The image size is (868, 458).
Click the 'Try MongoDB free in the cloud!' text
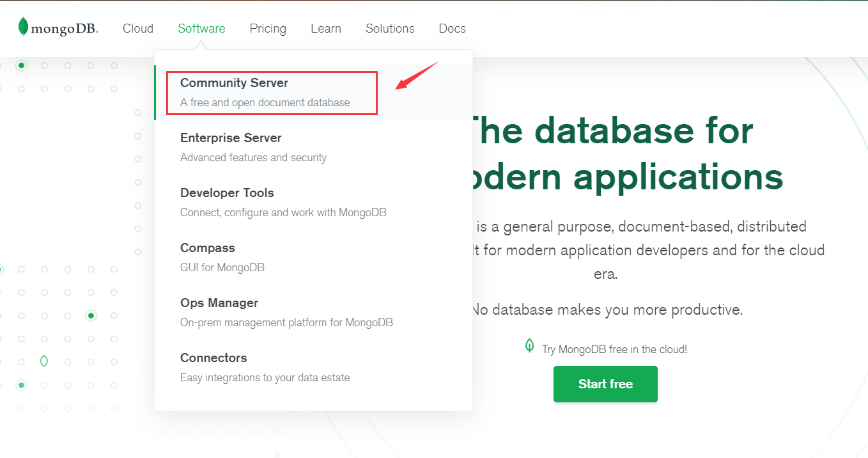(x=614, y=349)
